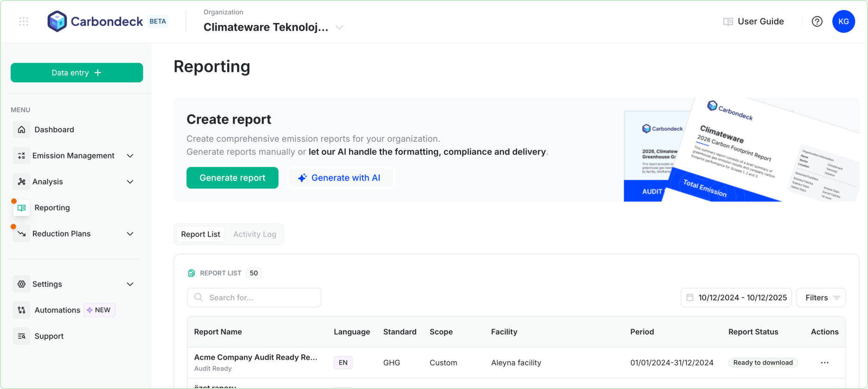The image size is (868, 389).
Task: Click the Scope column header
Action: point(441,332)
